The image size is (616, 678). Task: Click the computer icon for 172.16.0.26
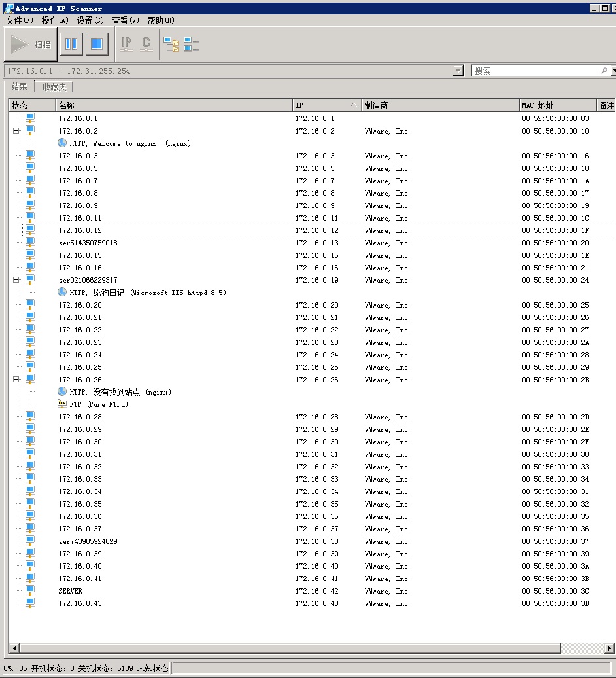[30, 379]
